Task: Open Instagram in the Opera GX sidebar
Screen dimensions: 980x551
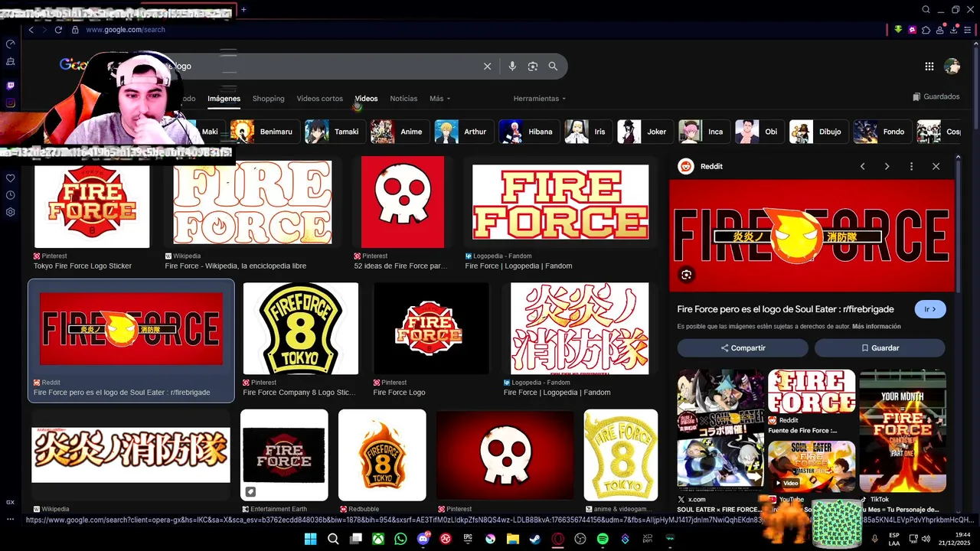Action: pyautogui.click(x=10, y=103)
